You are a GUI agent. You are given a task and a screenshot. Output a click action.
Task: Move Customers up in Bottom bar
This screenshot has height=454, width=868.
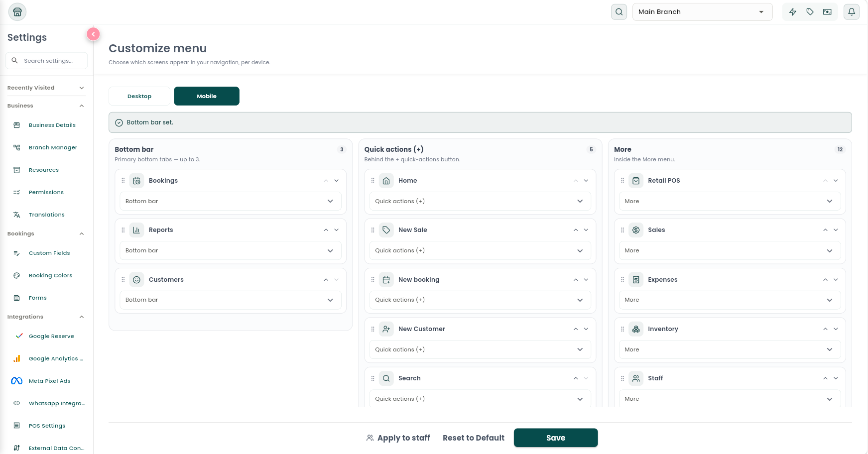(326, 280)
